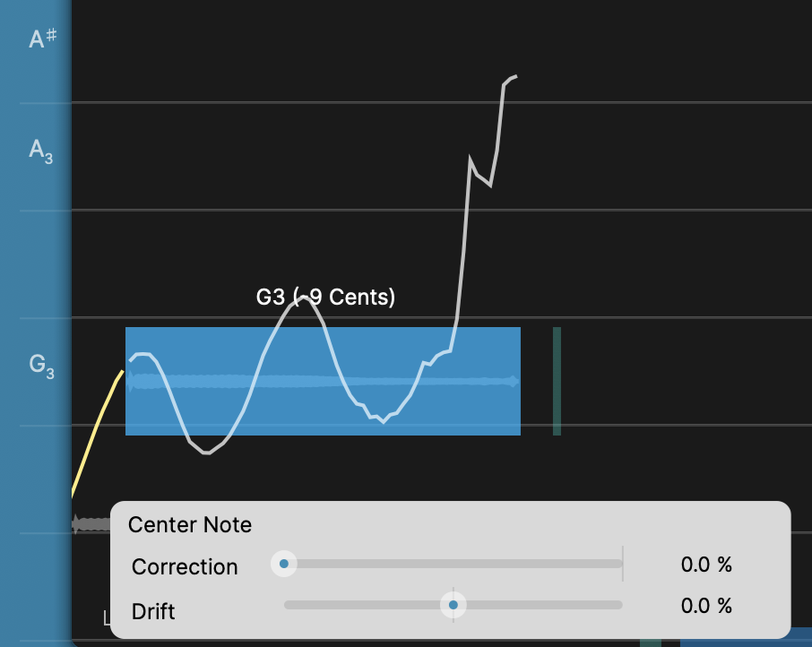Click the Drift slider handle
This screenshot has width=812, height=647.
(454, 605)
